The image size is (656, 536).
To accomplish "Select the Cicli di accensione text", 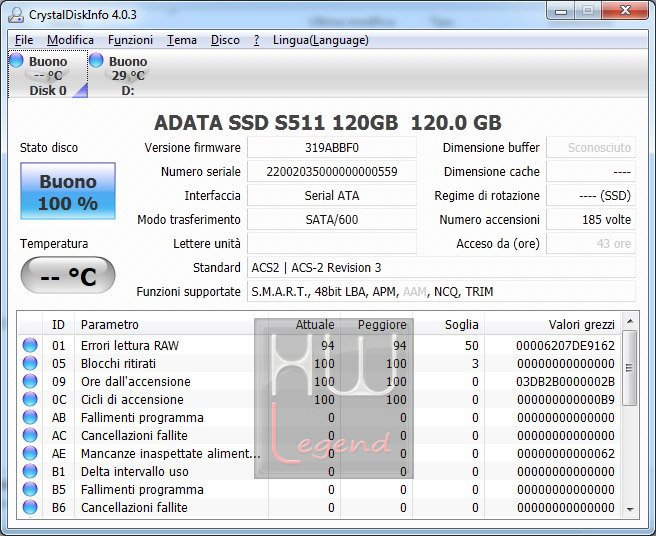I will 132,399.
